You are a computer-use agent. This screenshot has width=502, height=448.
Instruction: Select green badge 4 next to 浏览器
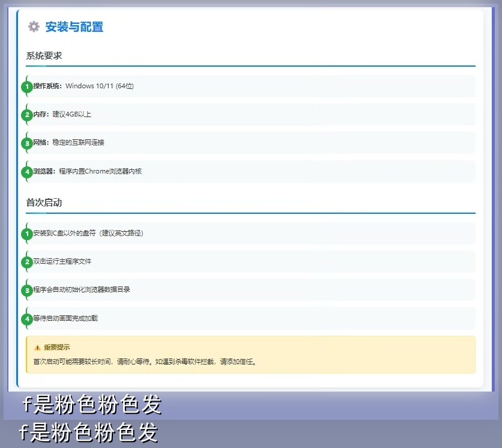pos(26,172)
